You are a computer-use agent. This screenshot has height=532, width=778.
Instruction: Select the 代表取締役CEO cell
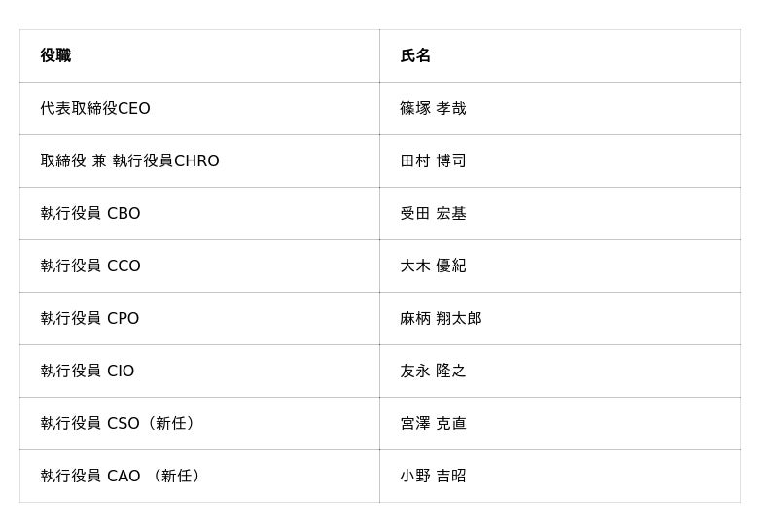pos(95,109)
